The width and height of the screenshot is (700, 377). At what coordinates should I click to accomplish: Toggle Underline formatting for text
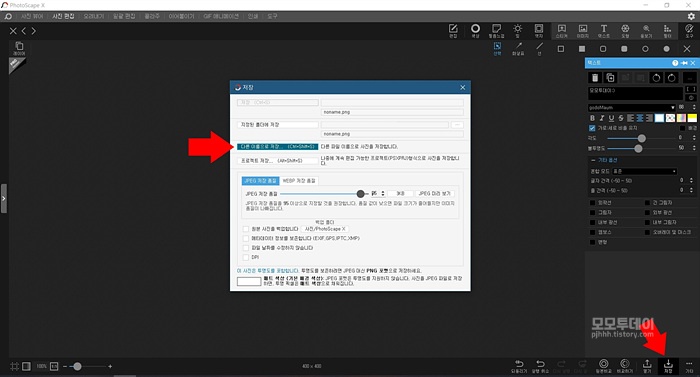coord(611,118)
